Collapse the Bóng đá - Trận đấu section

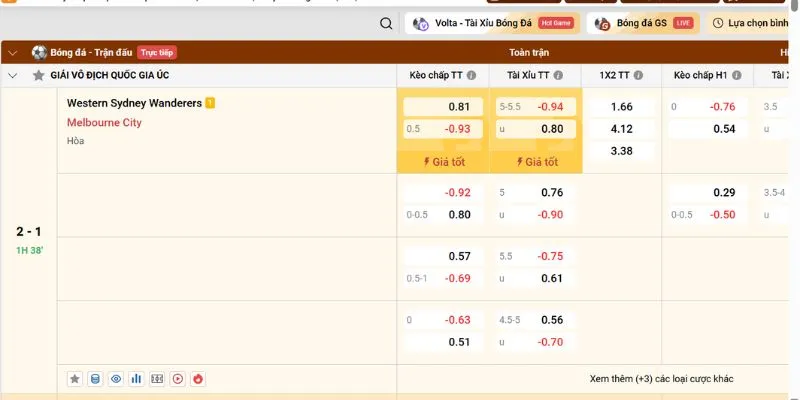tap(13, 52)
